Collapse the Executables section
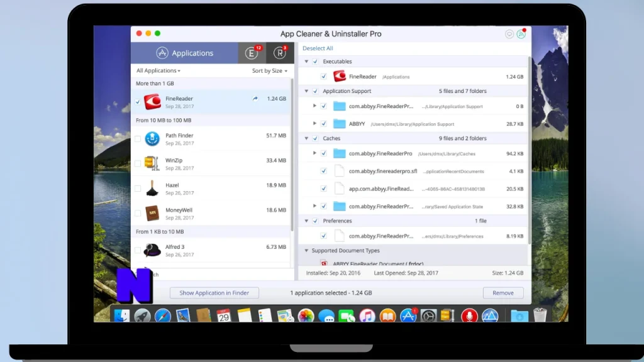This screenshot has width=644, height=362. tap(306, 62)
